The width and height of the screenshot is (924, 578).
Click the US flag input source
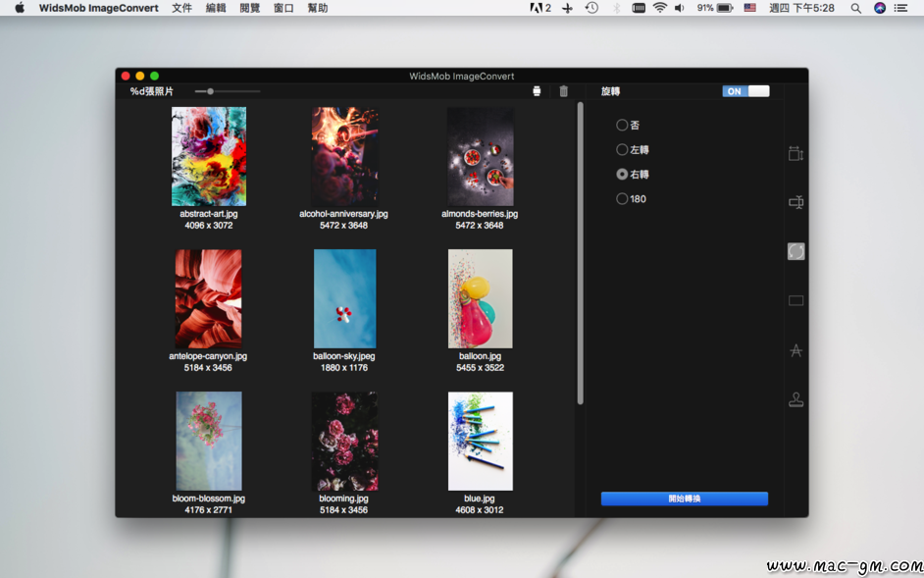749,8
